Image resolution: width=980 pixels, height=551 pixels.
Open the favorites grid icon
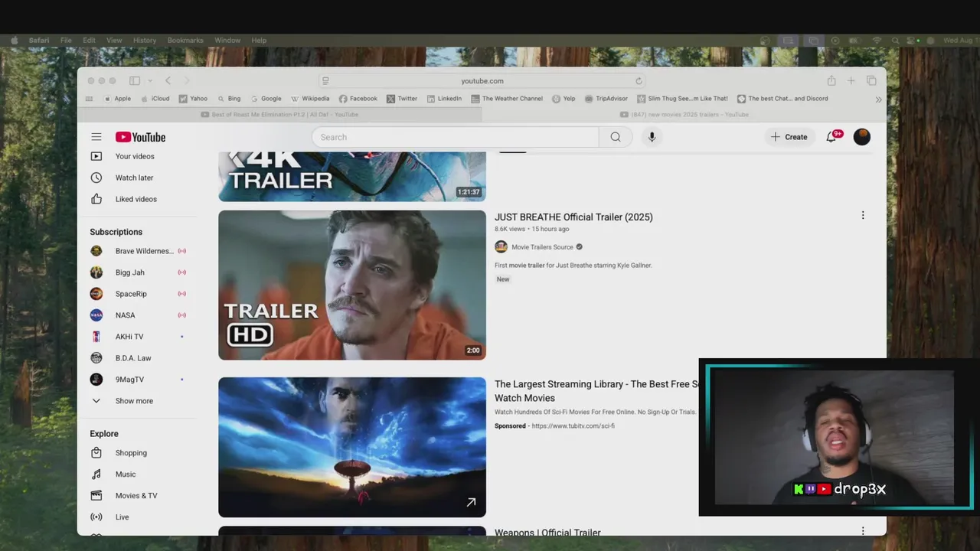89,99
